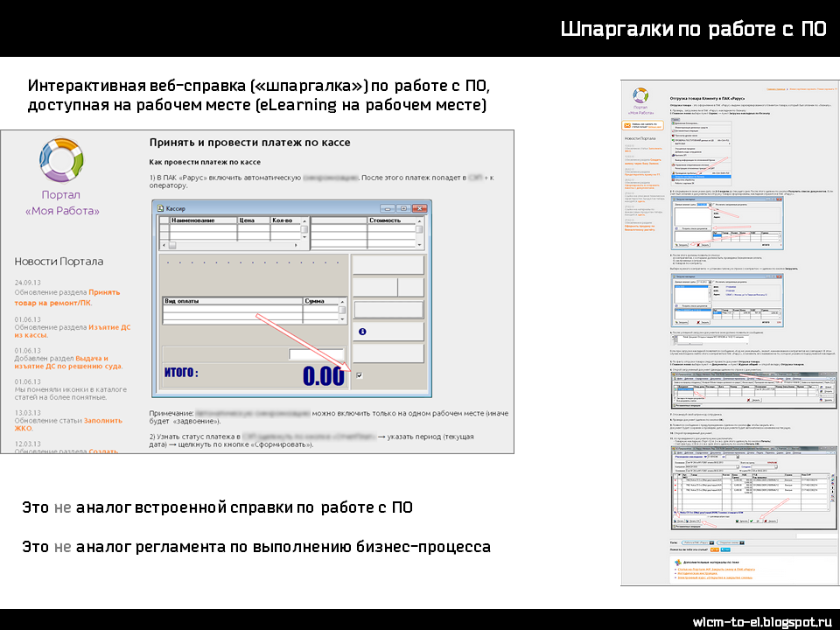Click the Наименование column header
840x630 pixels.
(x=203, y=220)
